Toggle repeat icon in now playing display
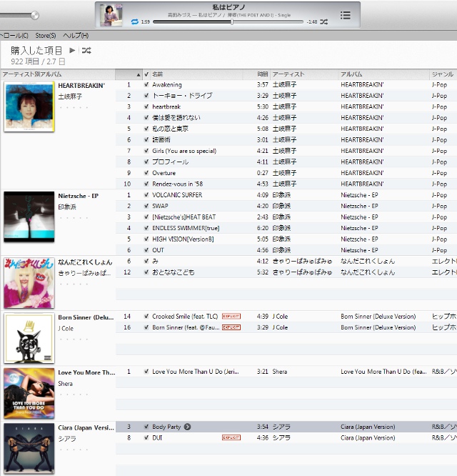This screenshot has height=476, width=457. [x=135, y=22]
